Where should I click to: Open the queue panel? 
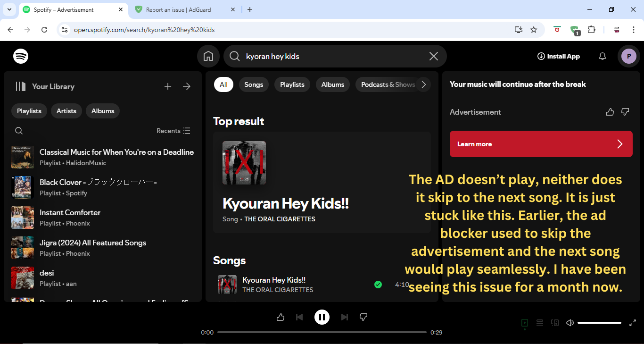point(539,323)
